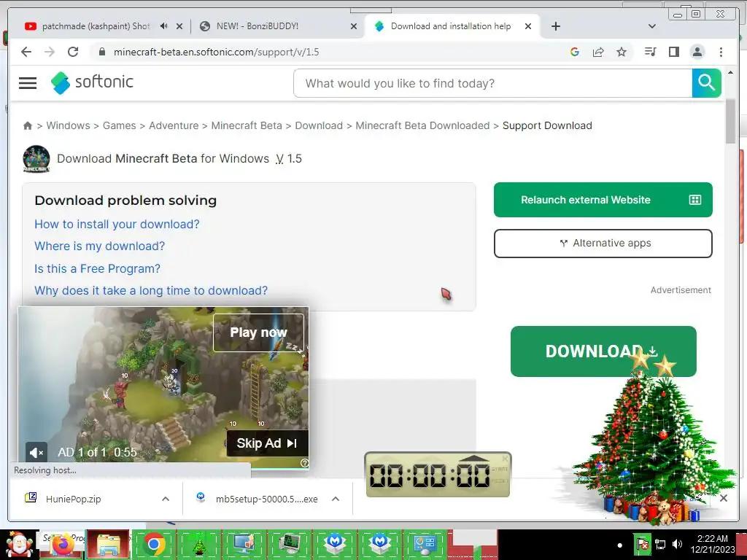Focus the Softonic search field
The height and width of the screenshot is (560, 747).
tap(492, 83)
